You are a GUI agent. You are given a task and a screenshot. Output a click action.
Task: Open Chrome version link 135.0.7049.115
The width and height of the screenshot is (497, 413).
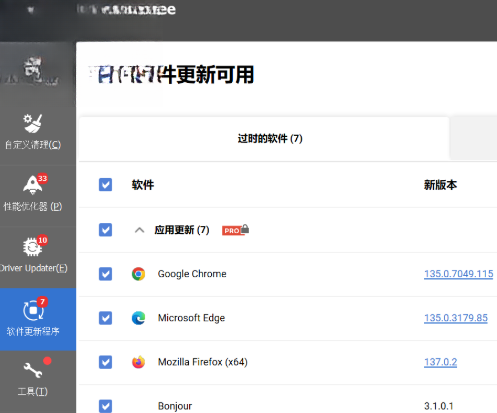pyautogui.click(x=458, y=274)
